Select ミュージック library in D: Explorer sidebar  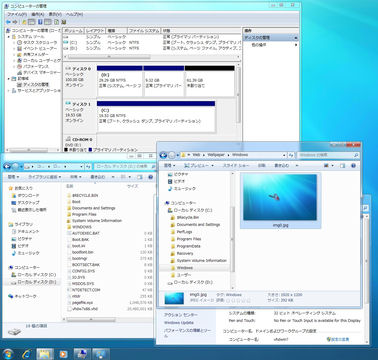pyautogui.click(x=26, y=253)
